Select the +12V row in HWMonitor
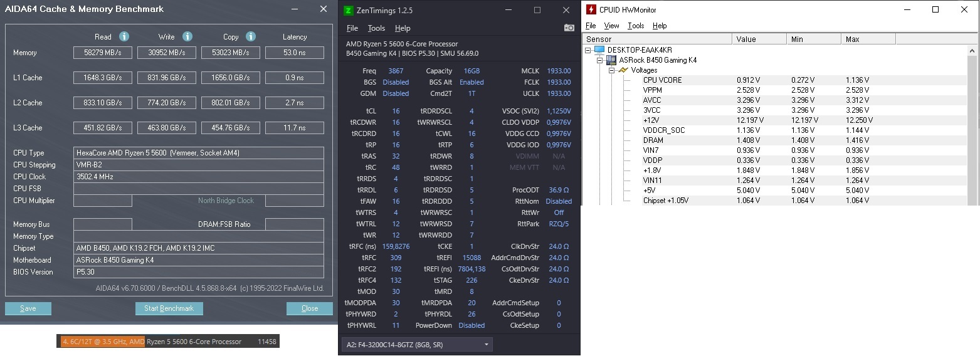The width and height of the screenshot is (980, 356). click(774, 120)
